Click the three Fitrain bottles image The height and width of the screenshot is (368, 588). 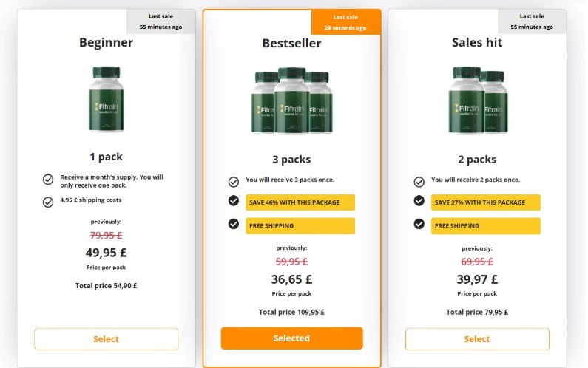point(291,103)
